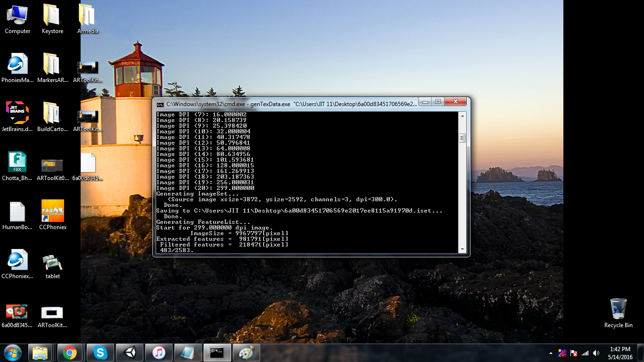Open the Chotta_Bh FBX file
Viewport: 644px width, 362px height.
(17, 163)
